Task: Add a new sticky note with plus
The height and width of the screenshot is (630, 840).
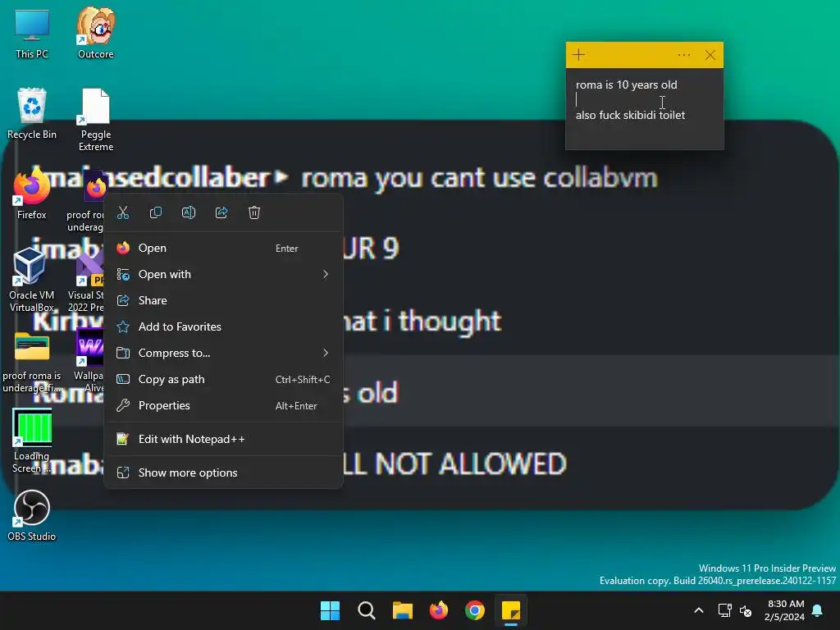Action: click(x=578, y=55)
